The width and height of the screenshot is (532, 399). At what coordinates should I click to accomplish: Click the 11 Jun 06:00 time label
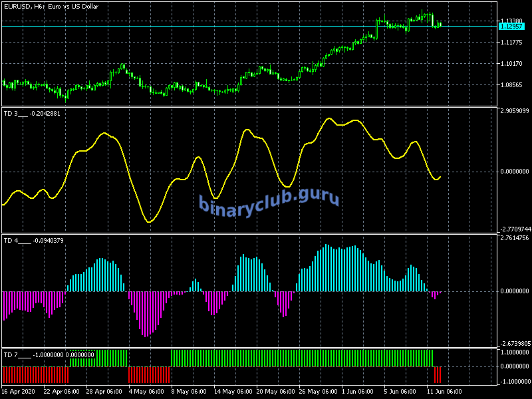[444, 391]
